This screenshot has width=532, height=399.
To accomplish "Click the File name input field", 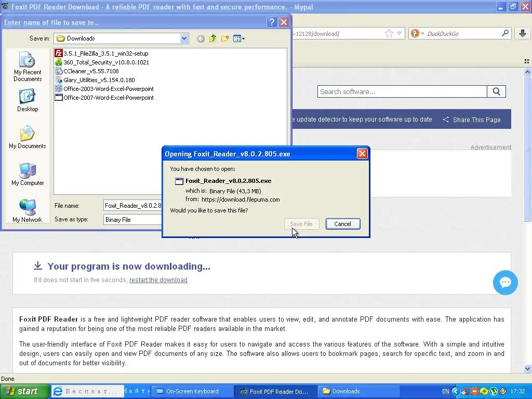I will [x=132, y=206].
